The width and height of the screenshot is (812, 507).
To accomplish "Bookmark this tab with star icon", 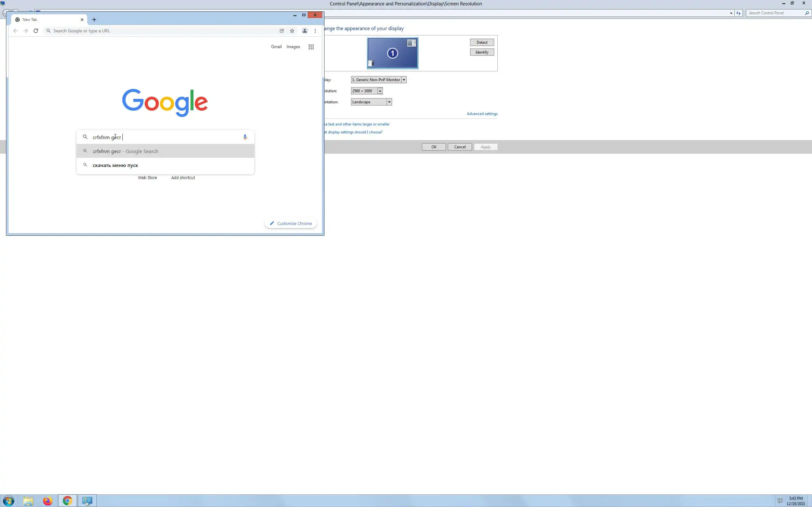I will (x=292, y=31).
